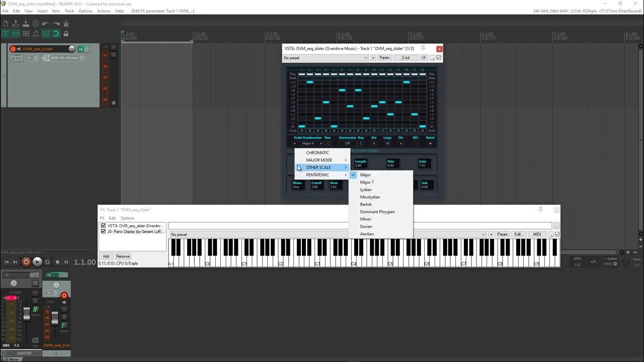The height and width of the screenshot is (362, 644).
Task: Click next scale arrow beside Major P
Action: click(320, 143)
